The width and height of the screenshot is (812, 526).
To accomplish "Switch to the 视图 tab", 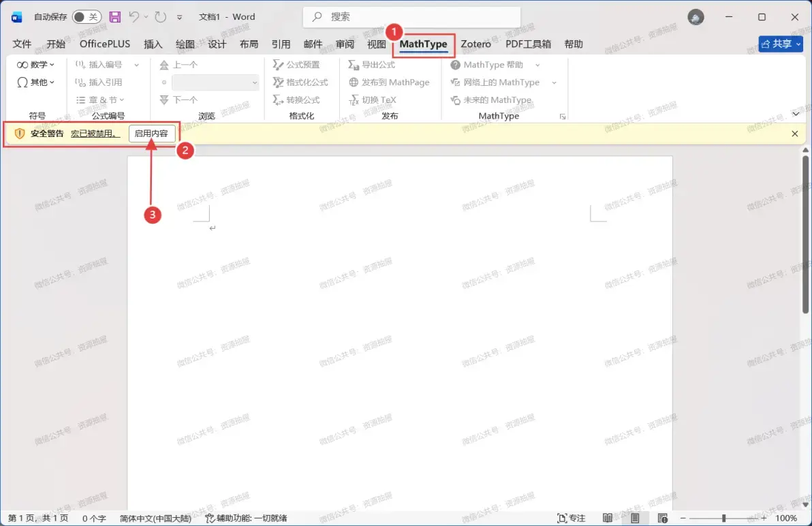I will pos(377,44).
